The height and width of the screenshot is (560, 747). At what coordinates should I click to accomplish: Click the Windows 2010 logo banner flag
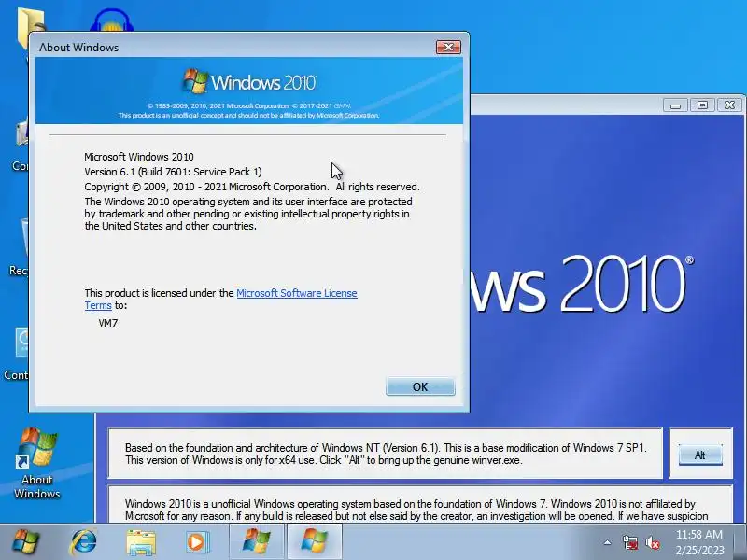(x=195, y=81)
